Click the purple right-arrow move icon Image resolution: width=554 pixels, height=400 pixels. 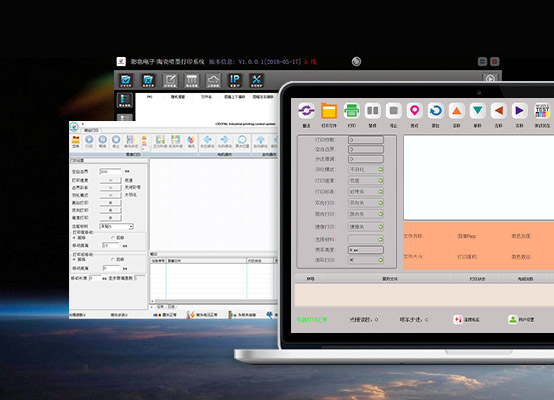pos(519,111)
